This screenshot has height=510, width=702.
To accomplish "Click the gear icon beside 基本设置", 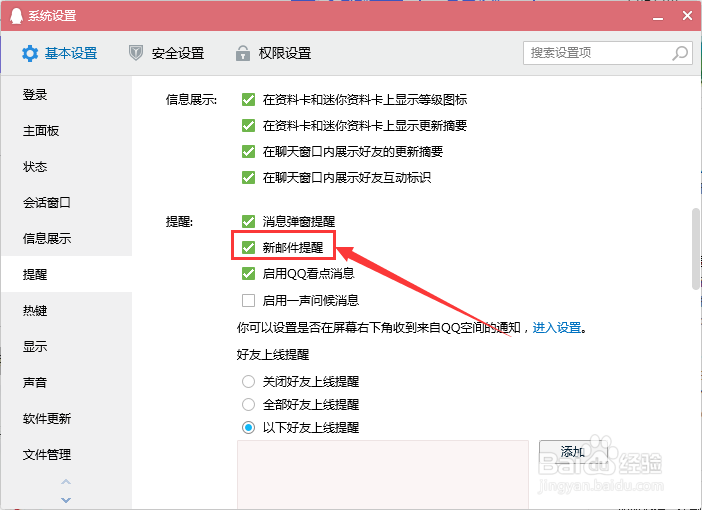I will 30,53.
